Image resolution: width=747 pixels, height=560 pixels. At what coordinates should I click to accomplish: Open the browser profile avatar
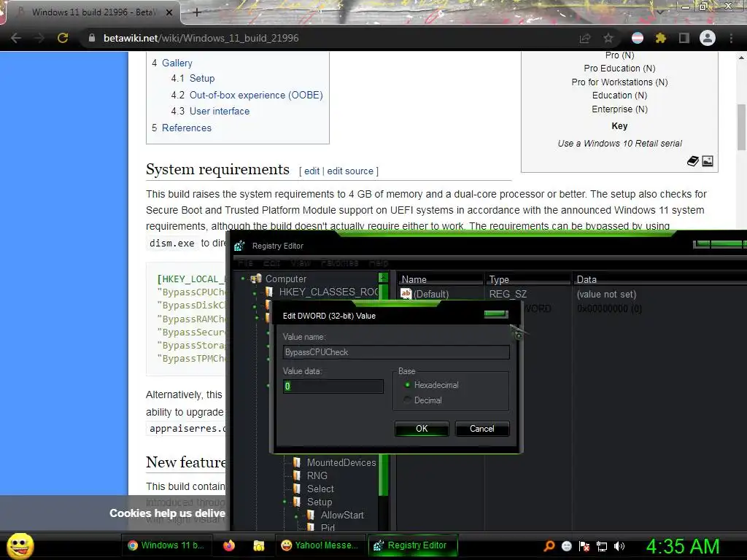[x=708, y=38]
